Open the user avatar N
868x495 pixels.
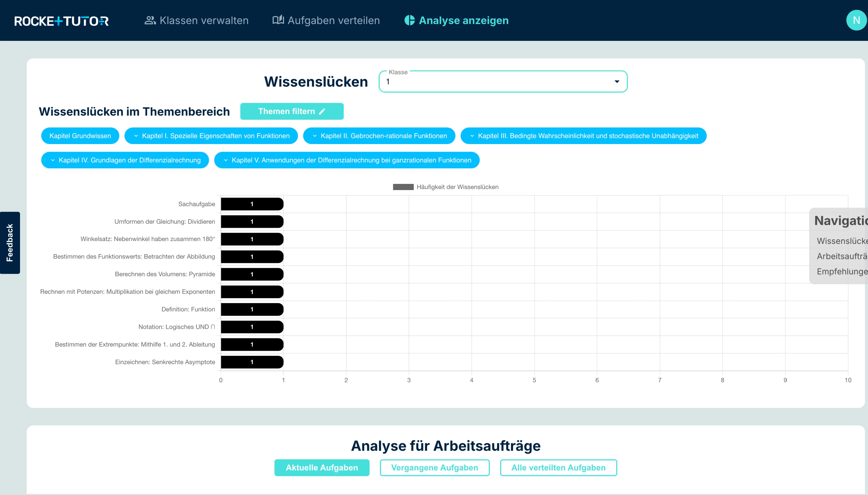856,20
